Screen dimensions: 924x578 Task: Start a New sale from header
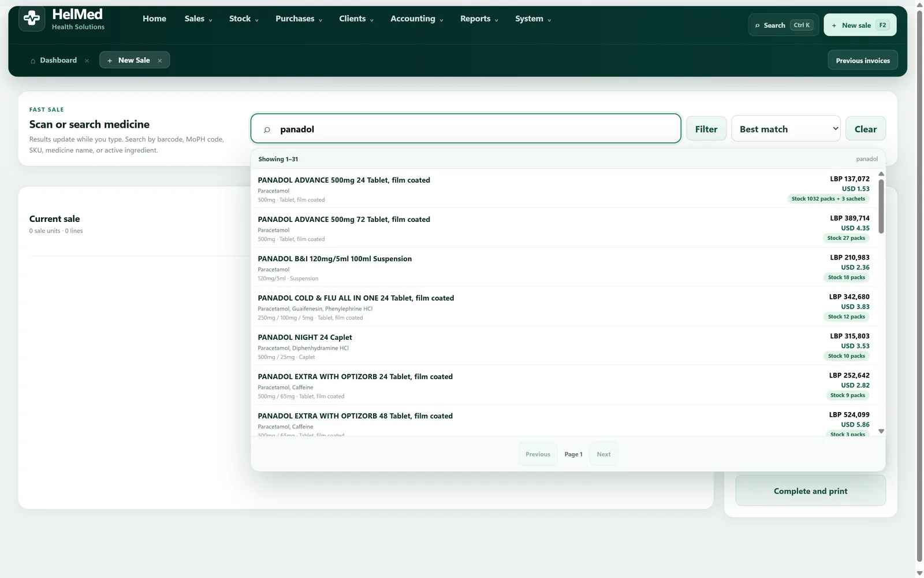point(860,25)
